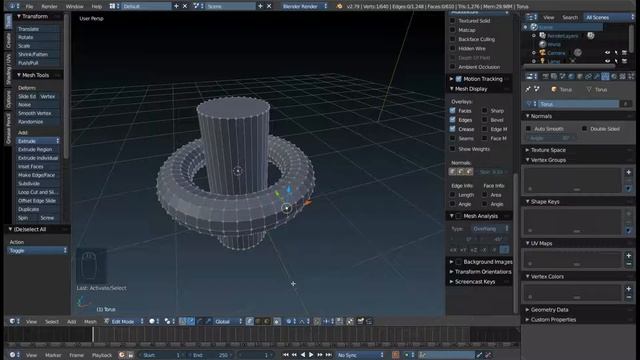Open the Extrude dropdown in Mesh Tools
This screenshot has width=640, height=360.
click(38, 141)
